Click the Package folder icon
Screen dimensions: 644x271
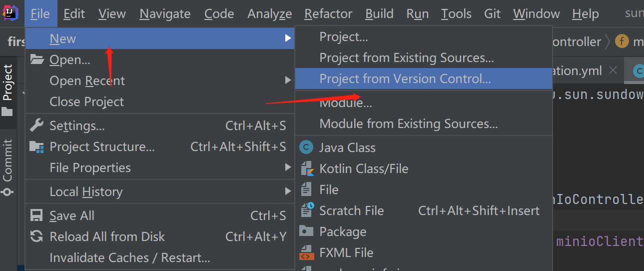click(x=306, y=231)
